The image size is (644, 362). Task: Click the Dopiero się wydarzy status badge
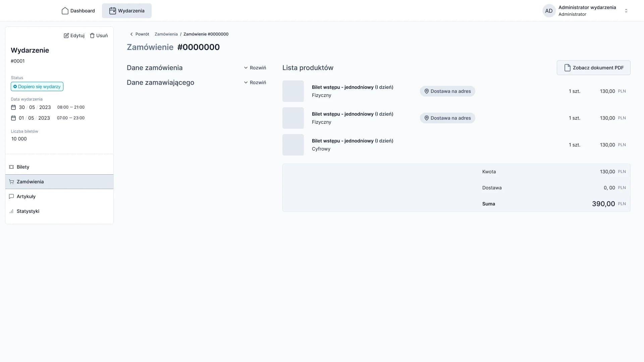point(37,86)
